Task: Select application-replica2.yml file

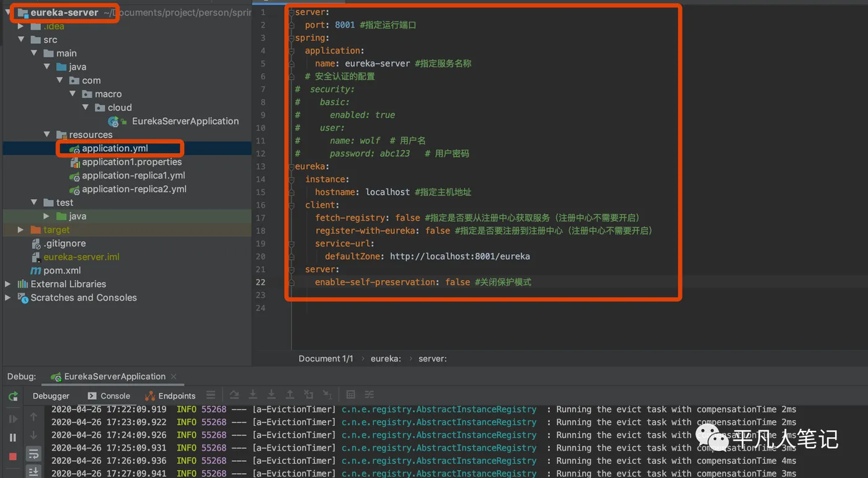Action: click(134, 189)
